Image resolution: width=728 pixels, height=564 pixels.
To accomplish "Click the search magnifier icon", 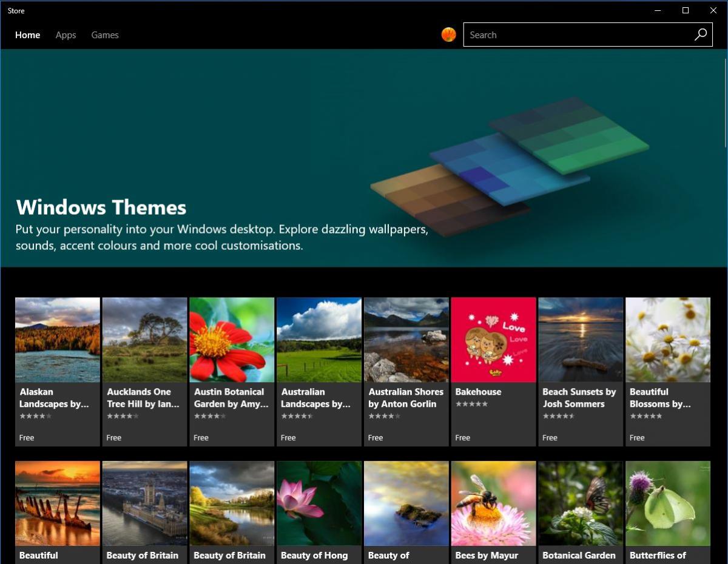I will pyautogui.click(x=701, y=35).
